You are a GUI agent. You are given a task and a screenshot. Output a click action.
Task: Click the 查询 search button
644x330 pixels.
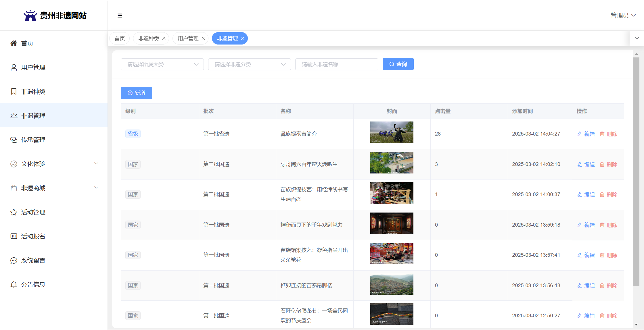point(398,64)
